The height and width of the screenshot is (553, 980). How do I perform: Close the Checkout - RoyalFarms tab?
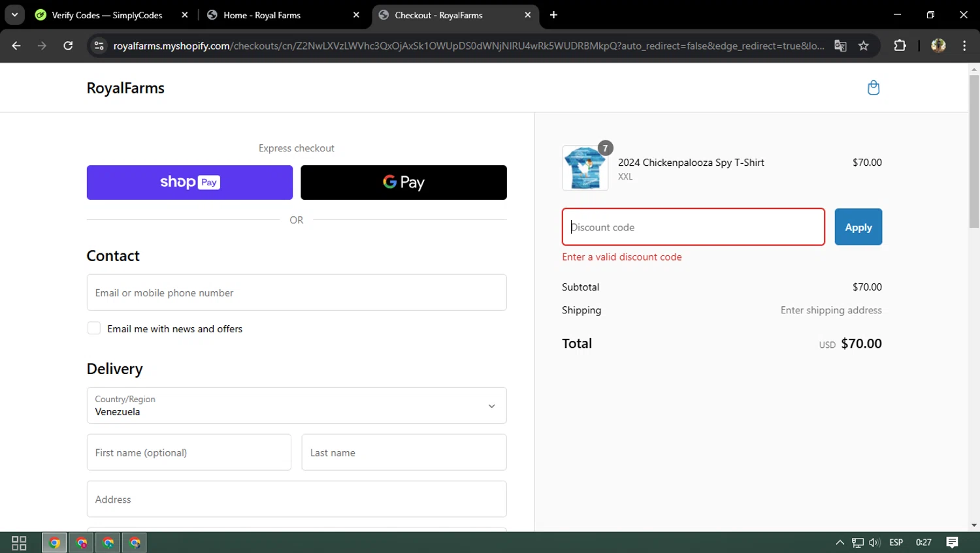[x=528, y=15]
